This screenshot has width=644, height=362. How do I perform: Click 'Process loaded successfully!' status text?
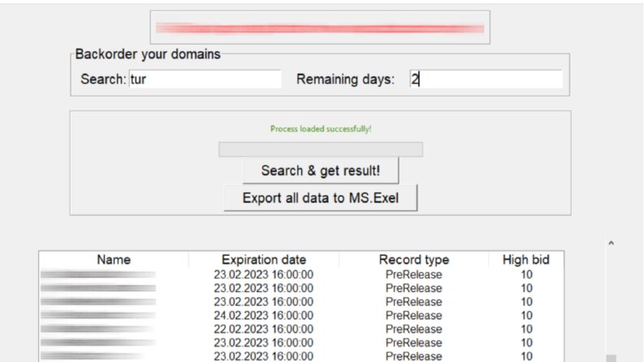pyautogui.click(x=320, y=129)
